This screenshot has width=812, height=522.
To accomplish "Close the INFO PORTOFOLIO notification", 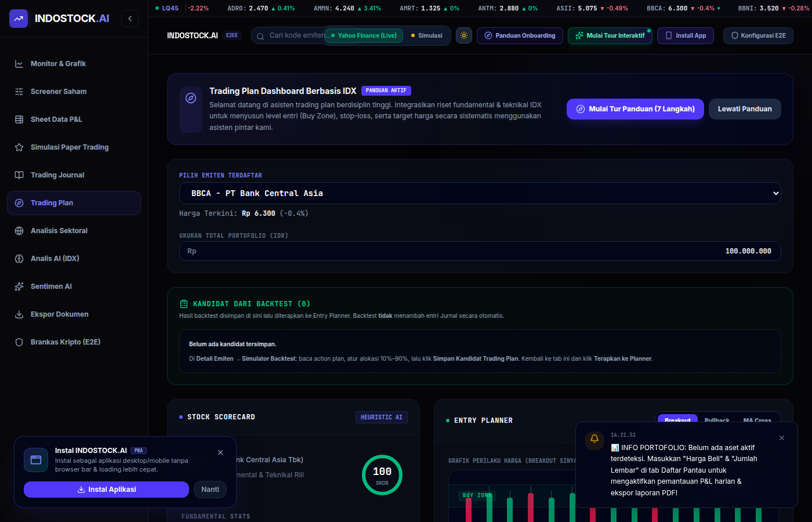I will [x=782, y=438].
